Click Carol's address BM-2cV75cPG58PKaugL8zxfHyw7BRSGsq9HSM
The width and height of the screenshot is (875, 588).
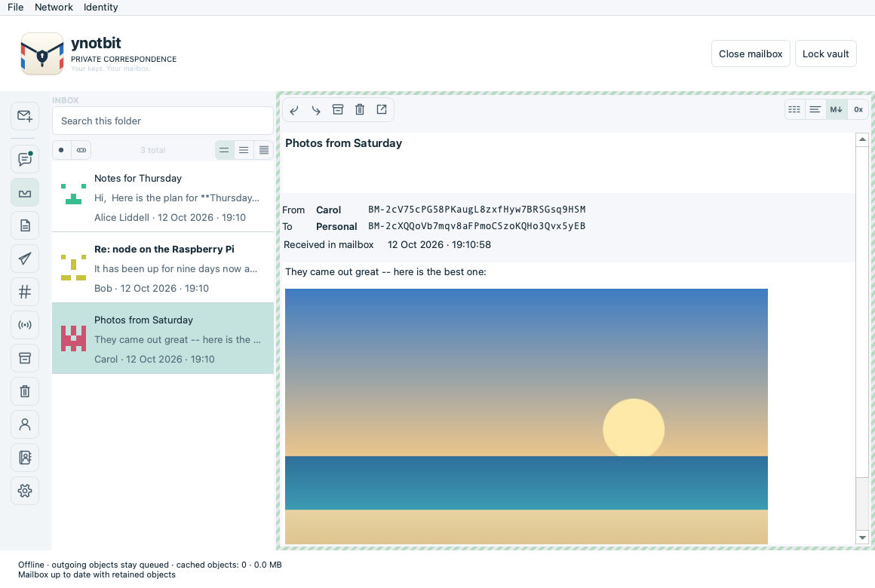tap(477, 210)
